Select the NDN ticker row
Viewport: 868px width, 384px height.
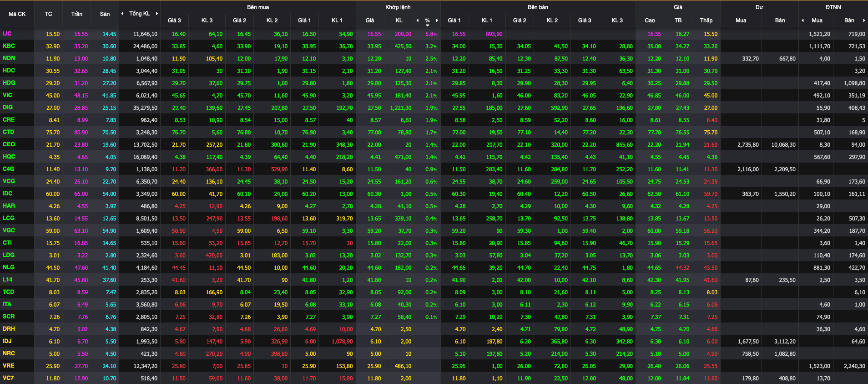pos(9,58)
